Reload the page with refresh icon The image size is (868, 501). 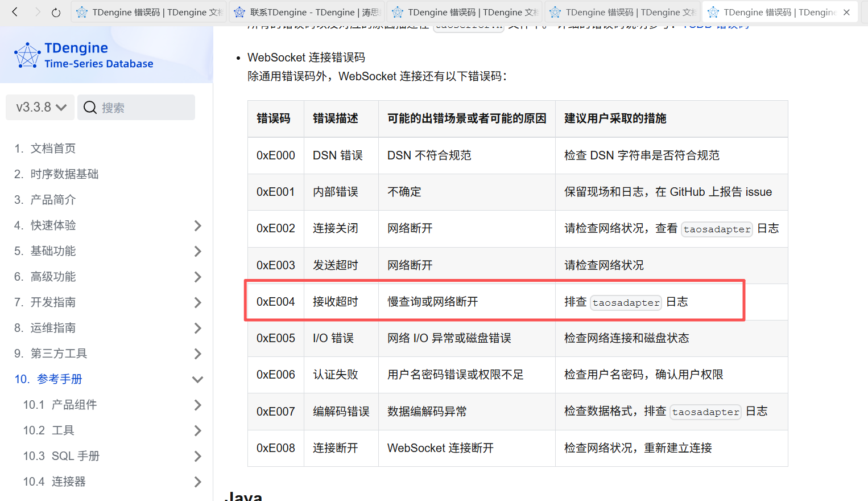pos(56,12)
